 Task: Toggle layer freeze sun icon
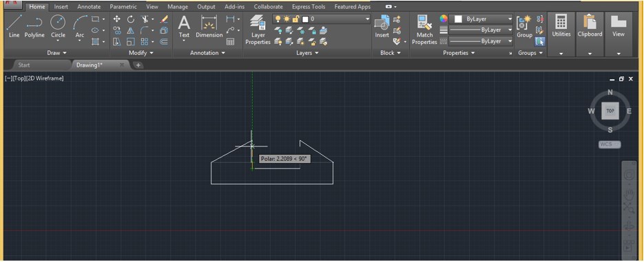pyautogui.click(x=287, y=19)
